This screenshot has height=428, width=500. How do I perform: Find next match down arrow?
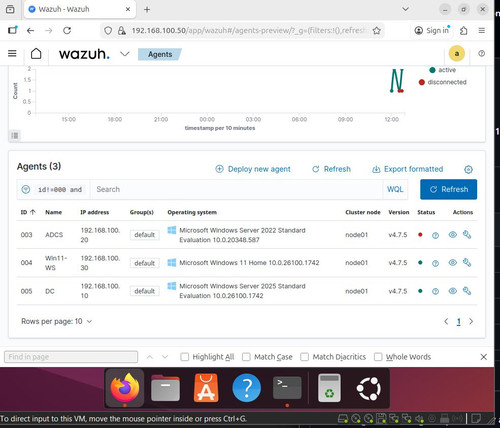(165, 357)
